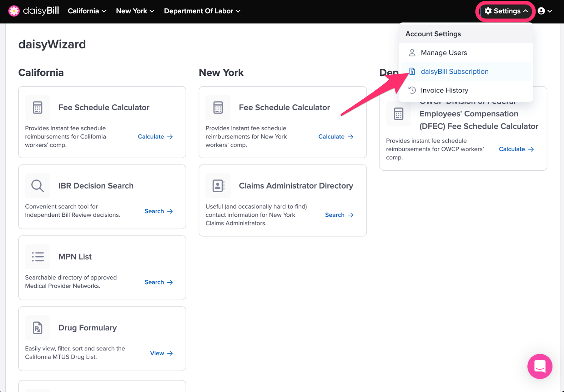Click Calculate link in California Fee Schedule

(151, 137)
